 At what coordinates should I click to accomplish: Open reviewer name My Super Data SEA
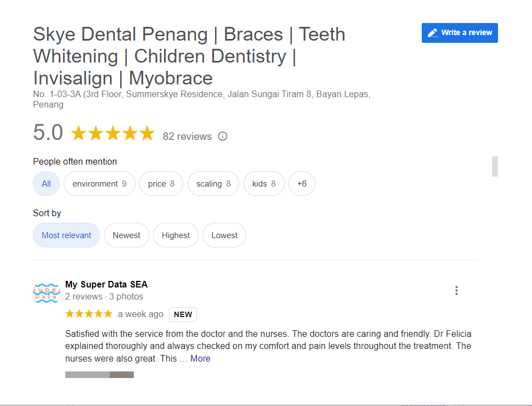point(106,284)
